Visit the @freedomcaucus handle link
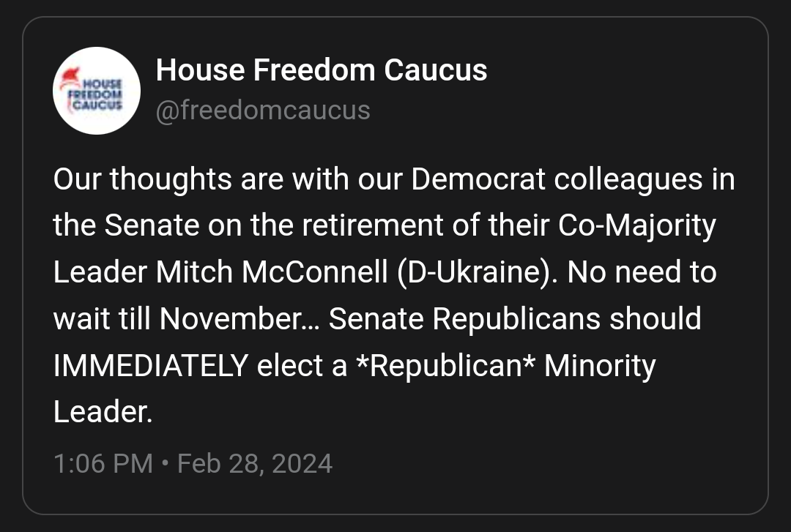This screenshot has height=532, width=791. coord(263,110)
